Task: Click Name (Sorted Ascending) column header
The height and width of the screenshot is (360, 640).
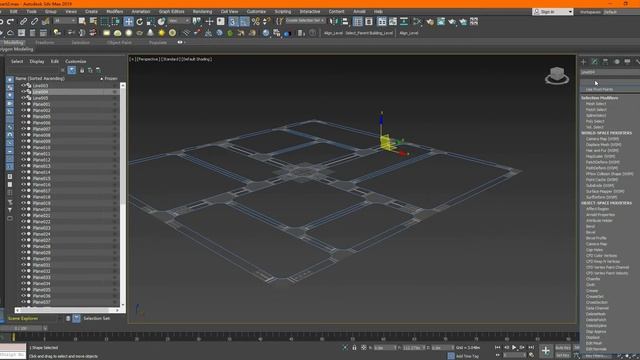Action: coord(40,78)
